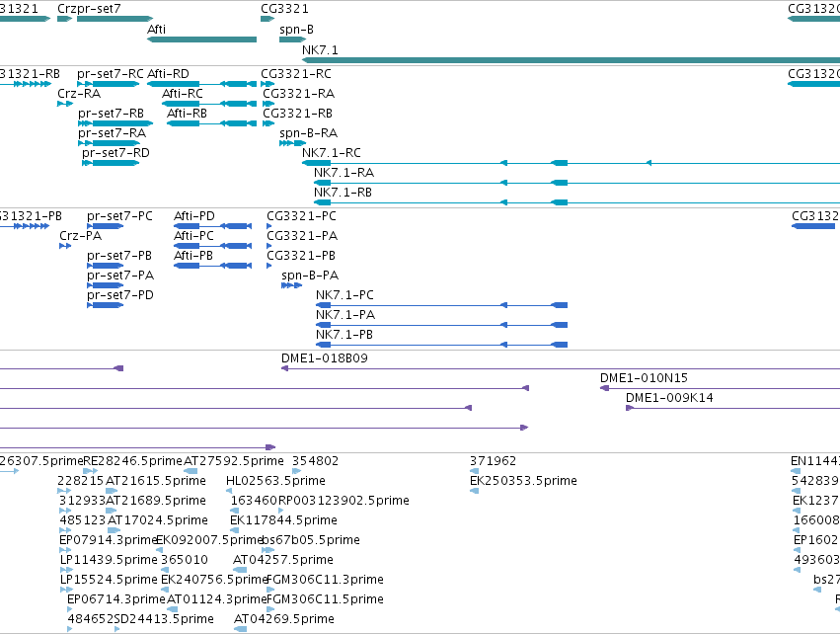Screen dimensions: 840x634
Task: Click the pr-set7-PB protein label
Action: pos(119,256)
